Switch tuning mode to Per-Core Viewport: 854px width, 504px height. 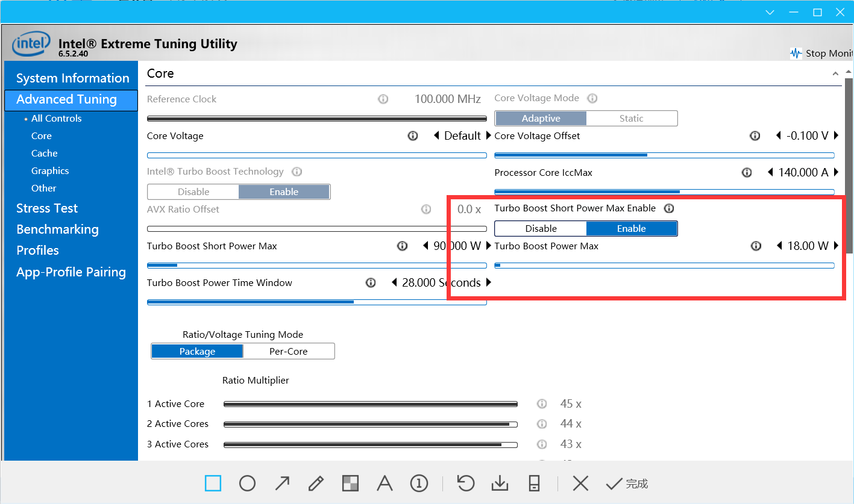click(289, 351)
